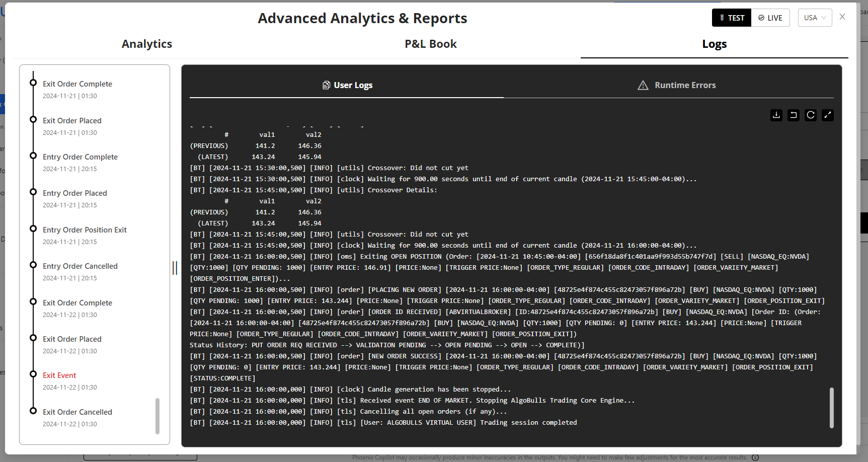Image resolution: width=868 pixels, height=462 pixels.
Task: Expand logs to fullscreen
Action: [828, 115]
